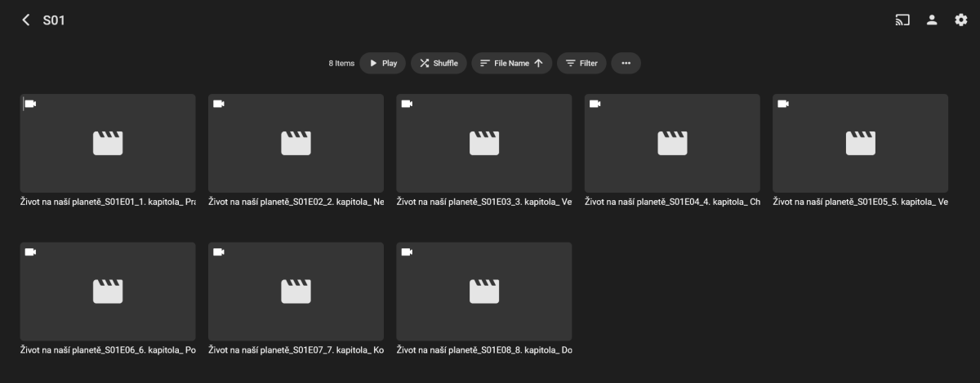980x383 pixels.
Task: Click the video camera icon on S01E06 card
Action: [x=30, y=252]
